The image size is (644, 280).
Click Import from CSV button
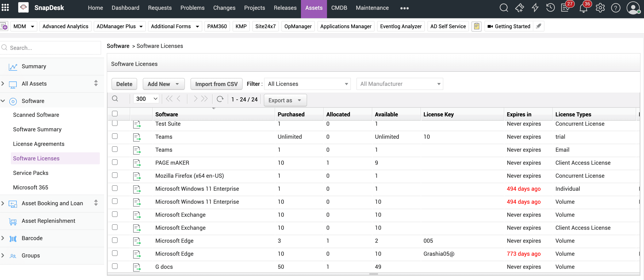pyautogui.click(x=216, y=84)
